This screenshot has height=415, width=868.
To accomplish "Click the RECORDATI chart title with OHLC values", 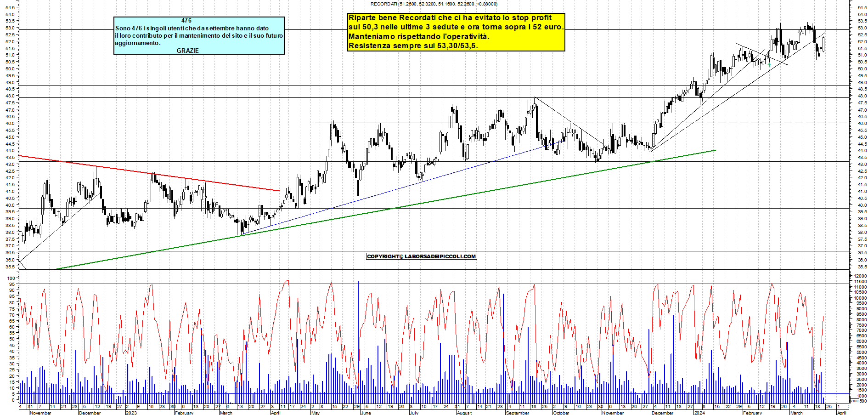I will point(434,4).
